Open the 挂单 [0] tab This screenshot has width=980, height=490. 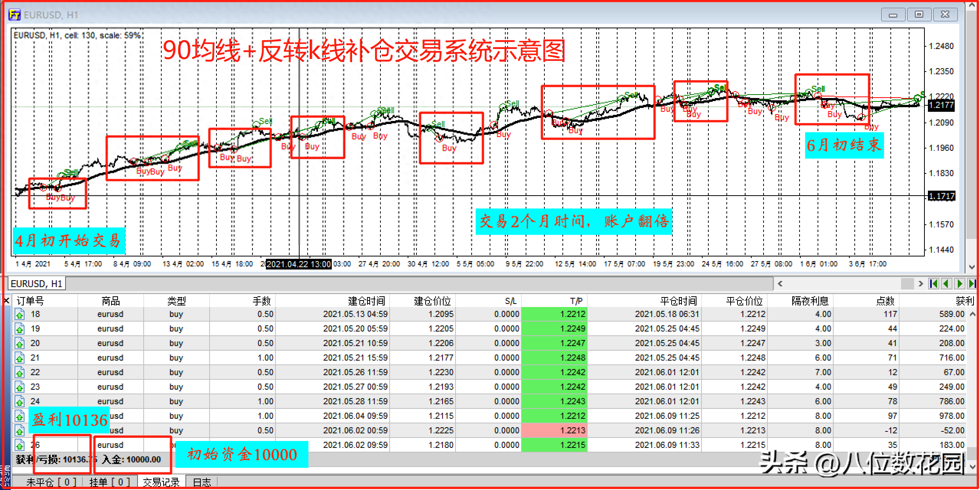coord(110,482)
